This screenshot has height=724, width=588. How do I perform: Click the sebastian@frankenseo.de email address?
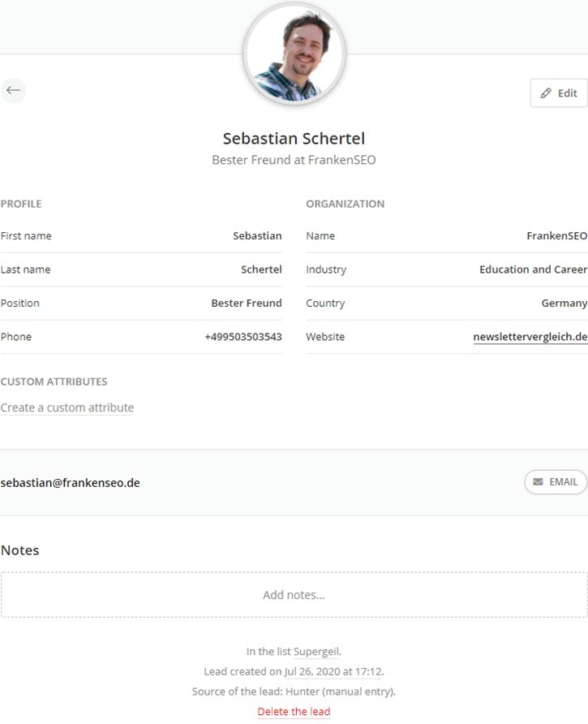(x=71, y=483)
